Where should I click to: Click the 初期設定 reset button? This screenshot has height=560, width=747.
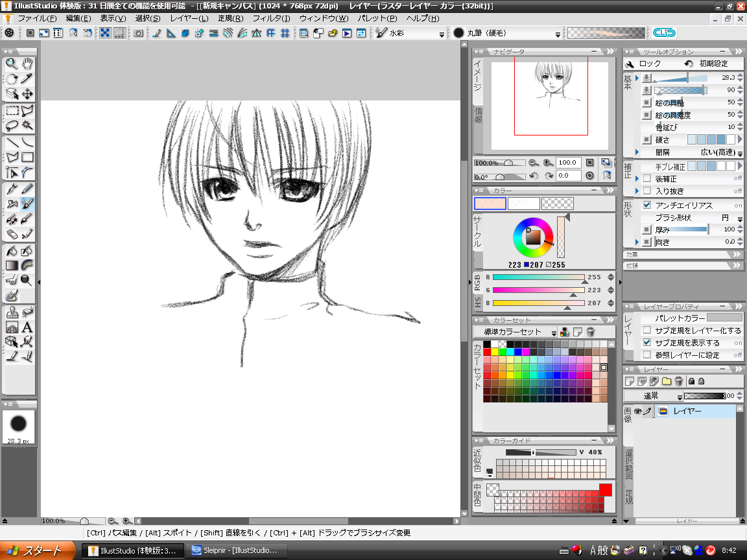tap(707, 64)
